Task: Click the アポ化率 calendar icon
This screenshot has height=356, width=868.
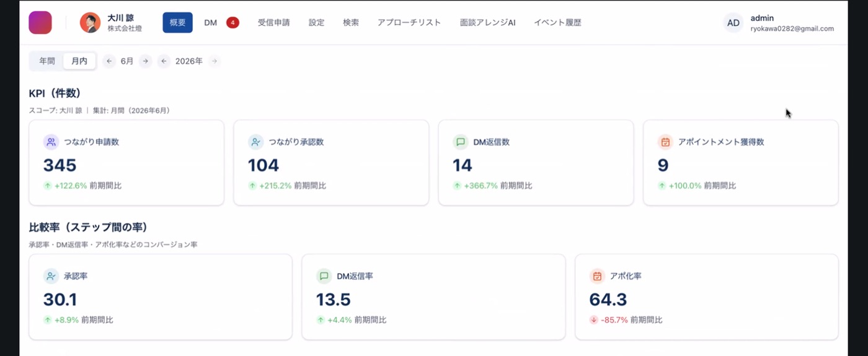Action: (x=597, y=276)
